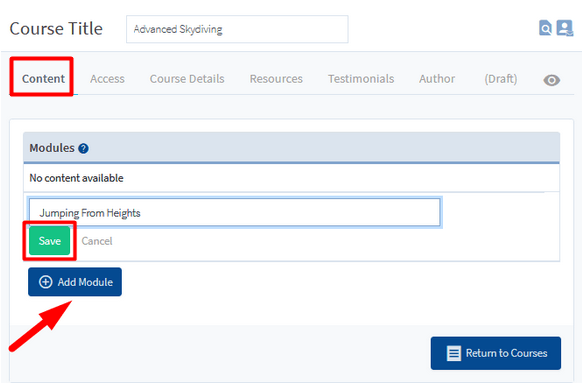Switch to the Content tab
Viewport: 582px width, 388px height.
(43, 79)
